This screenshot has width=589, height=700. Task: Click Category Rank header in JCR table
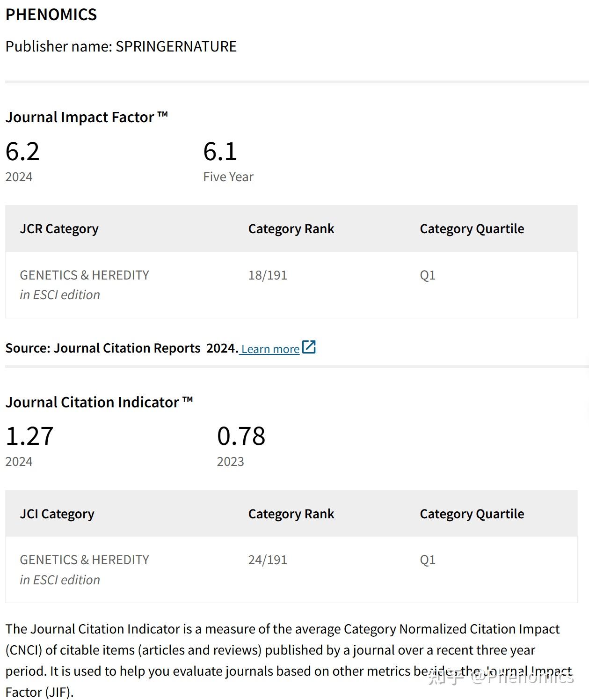point(291,228)
